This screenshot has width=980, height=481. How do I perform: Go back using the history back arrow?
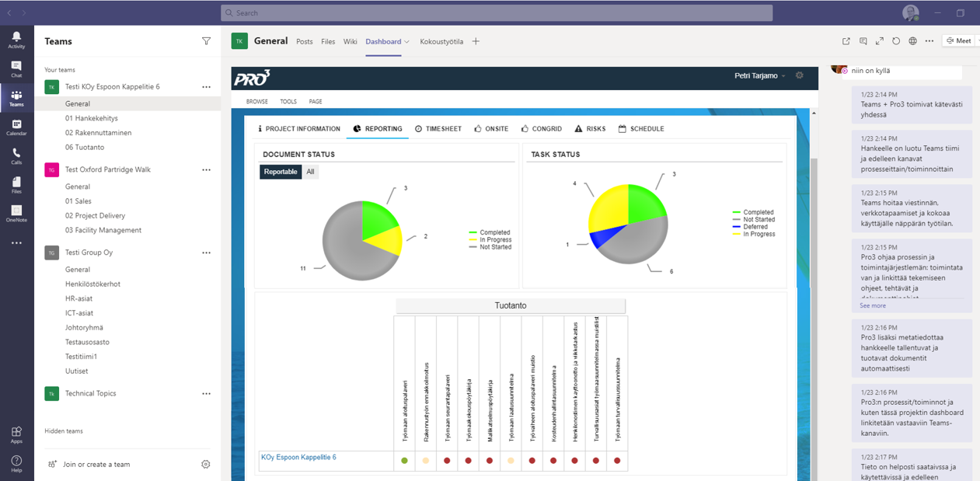point(9,13)
